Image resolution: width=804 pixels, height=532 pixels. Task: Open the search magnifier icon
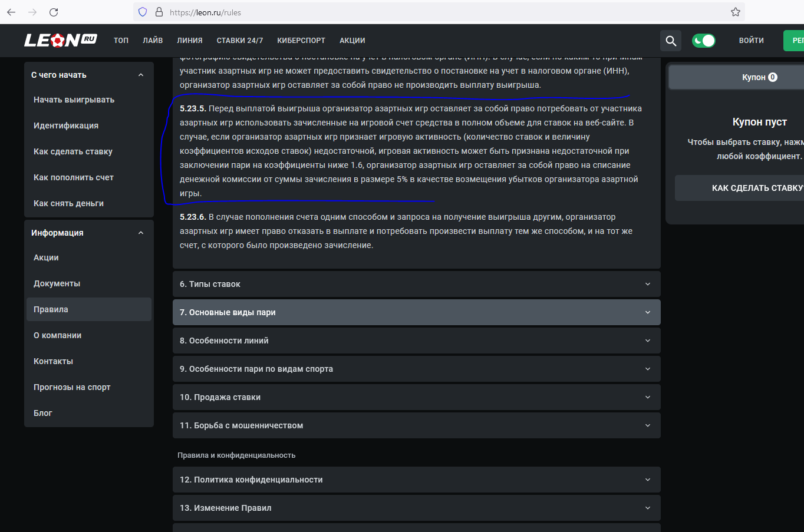(x=671, y=41)
